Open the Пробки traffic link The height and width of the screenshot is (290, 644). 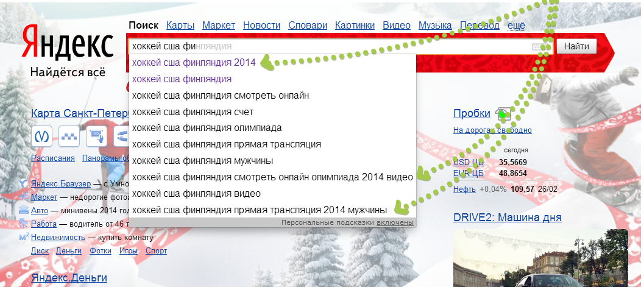(x=472, y=113)
